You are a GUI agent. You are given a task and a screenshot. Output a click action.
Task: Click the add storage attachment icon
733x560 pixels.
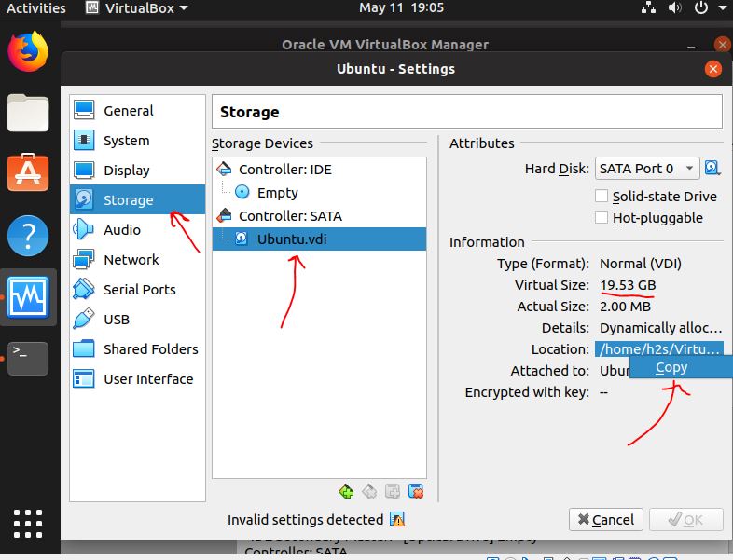pos(393,491)
